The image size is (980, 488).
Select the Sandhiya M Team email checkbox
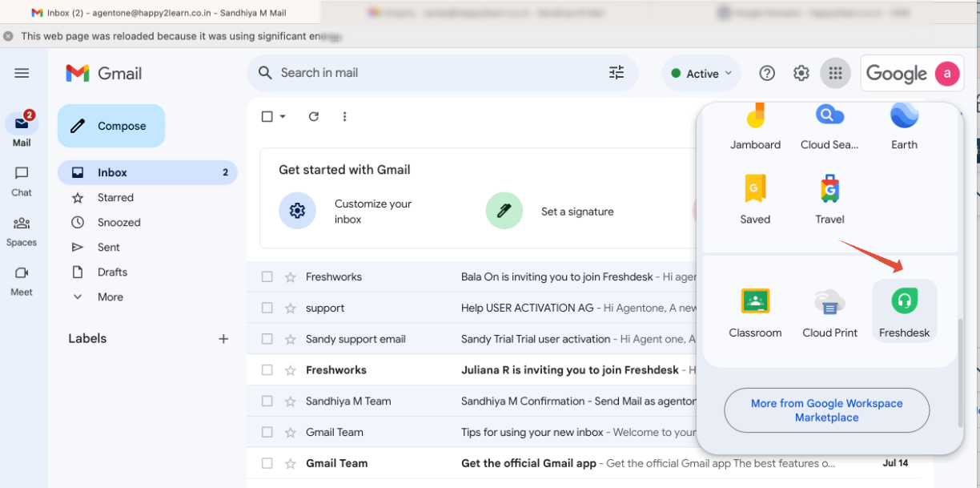click(x=267, y=401)
